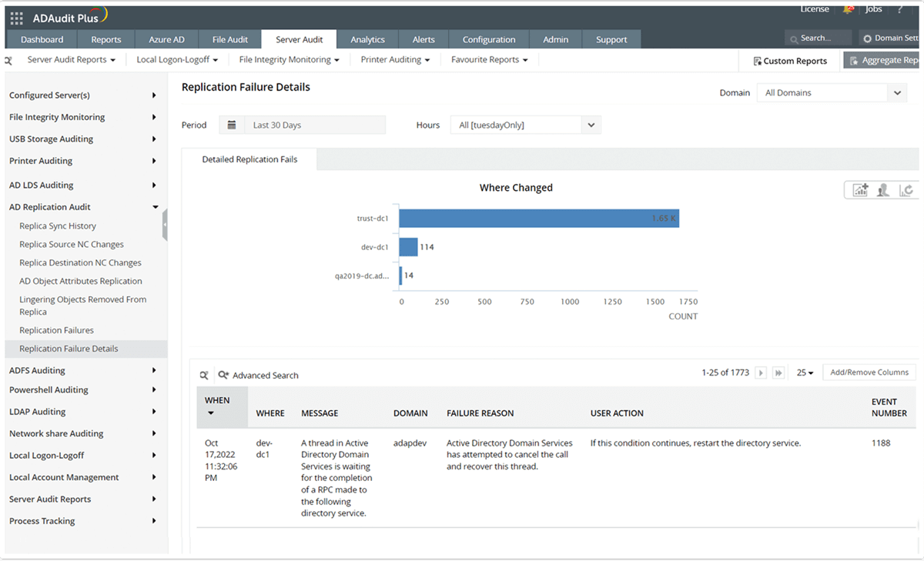Change rows per page from 25
The height and width of the screenshot is (561, 924).
point(805,372)
